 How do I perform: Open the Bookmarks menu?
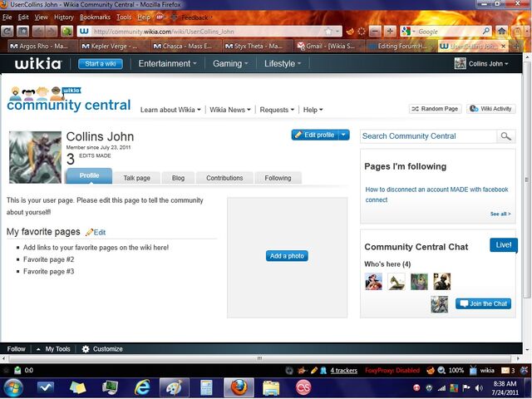click(x=95, y=17)
